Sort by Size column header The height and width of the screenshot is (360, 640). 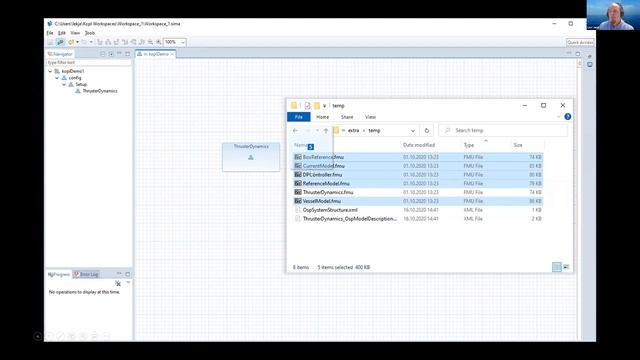coord(518,145)
